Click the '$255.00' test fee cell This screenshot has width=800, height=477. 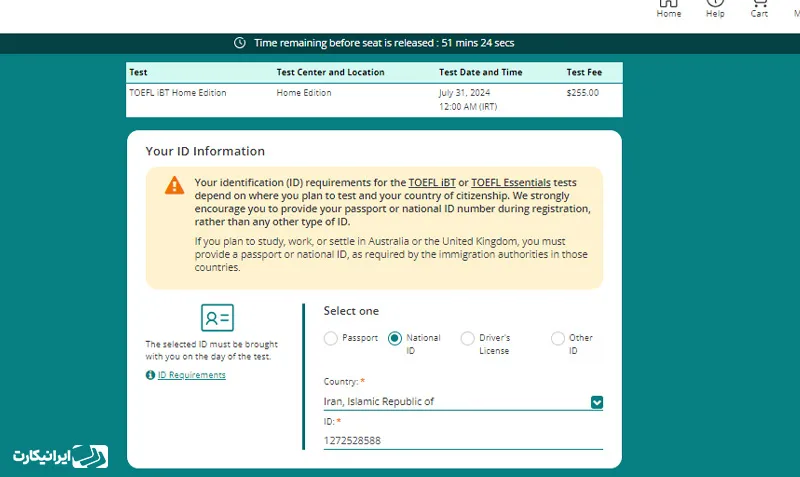(583, 93)
